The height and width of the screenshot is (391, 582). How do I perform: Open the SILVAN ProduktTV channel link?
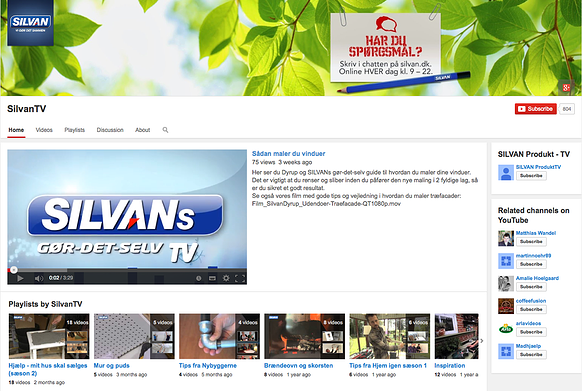click(538, 167)
